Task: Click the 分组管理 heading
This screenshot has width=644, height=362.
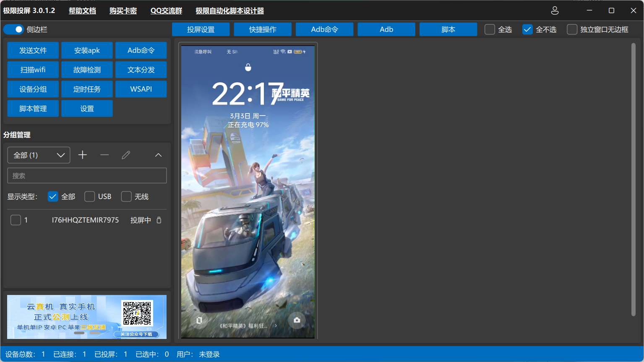Action: [17, 135]
